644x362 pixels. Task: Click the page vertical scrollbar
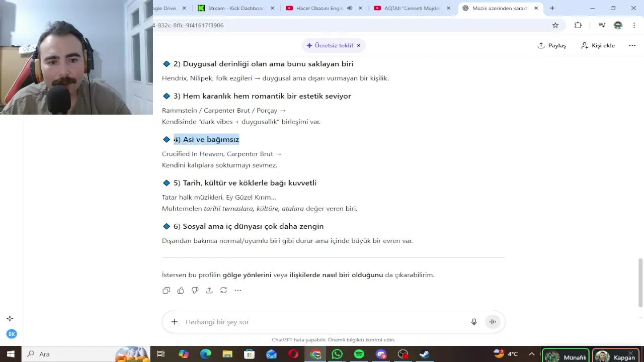click(640, 282)
